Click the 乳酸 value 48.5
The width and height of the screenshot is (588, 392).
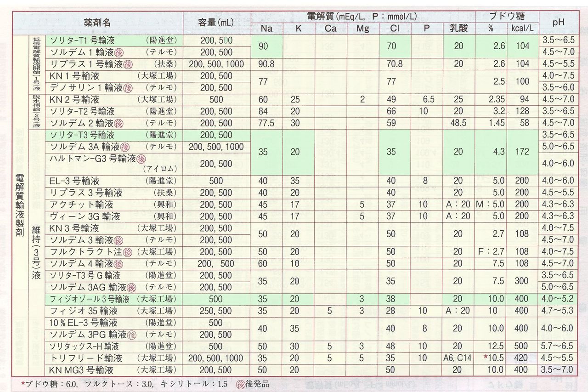458,123
